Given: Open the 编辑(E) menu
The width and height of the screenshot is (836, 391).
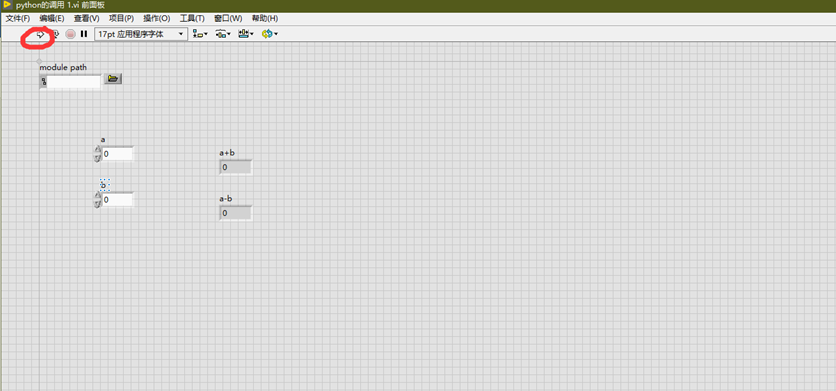Looking at the screenshot, I should click(x=52, y=19).
